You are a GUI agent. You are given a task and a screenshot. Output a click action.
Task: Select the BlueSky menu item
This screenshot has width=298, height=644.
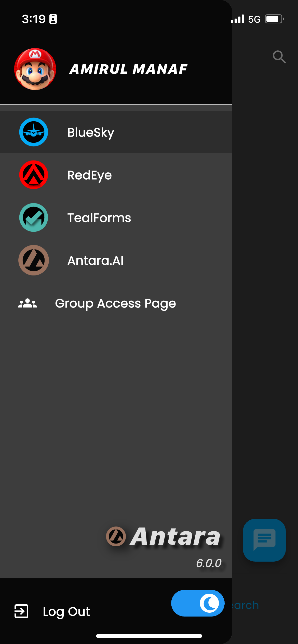click(x=91, y=133)
